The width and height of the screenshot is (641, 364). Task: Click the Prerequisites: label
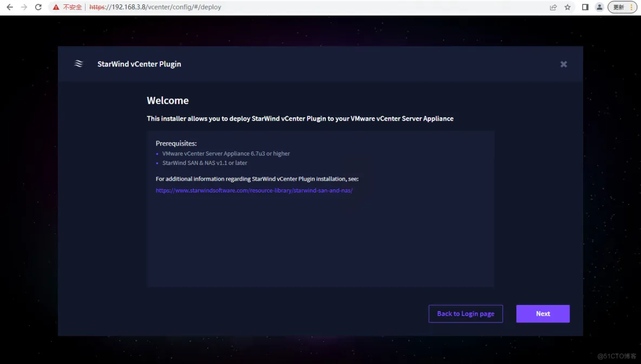176,143
